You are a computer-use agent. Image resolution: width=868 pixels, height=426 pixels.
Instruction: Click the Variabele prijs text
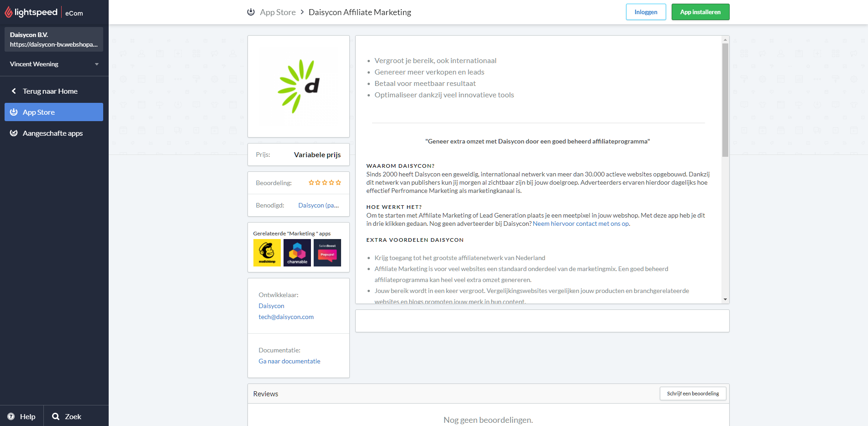pos(317,154)
